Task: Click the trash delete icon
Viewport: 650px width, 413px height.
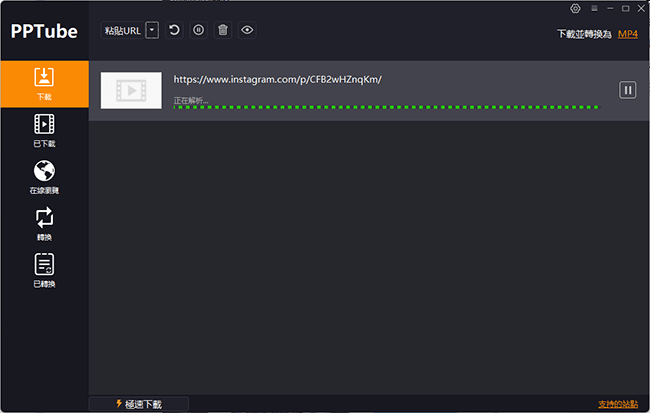Action: point(223,30)
